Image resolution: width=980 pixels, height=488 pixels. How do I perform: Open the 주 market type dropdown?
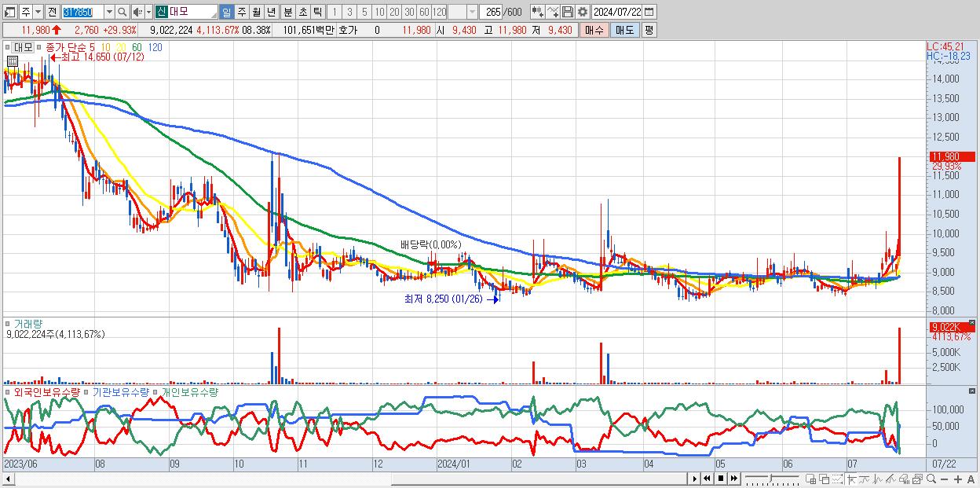[38, 12]
